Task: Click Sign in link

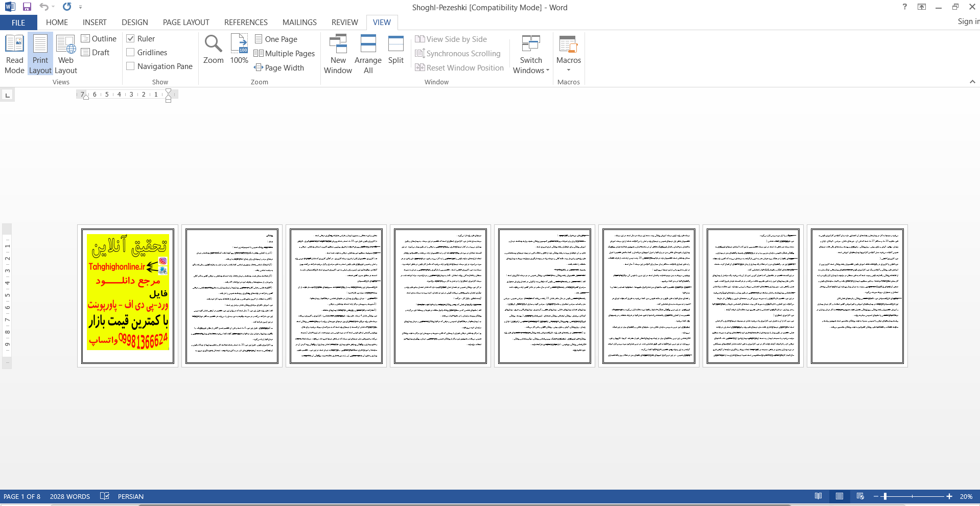Action: 968,21
